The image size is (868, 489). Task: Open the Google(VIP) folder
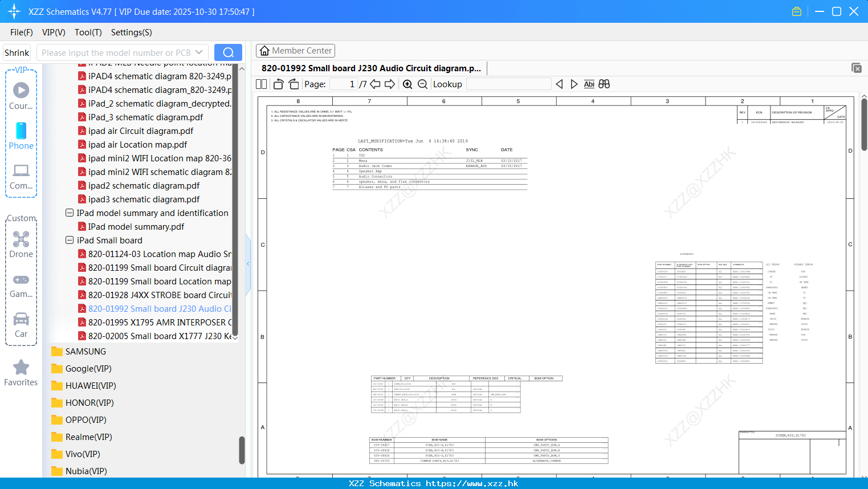(81, 368)
